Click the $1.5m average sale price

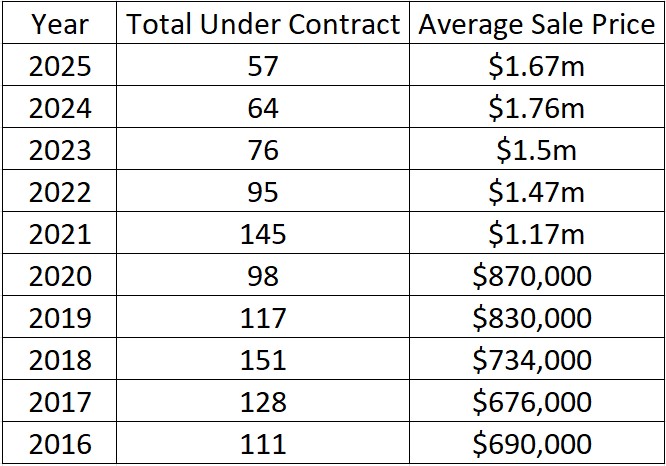pos(536,150)
